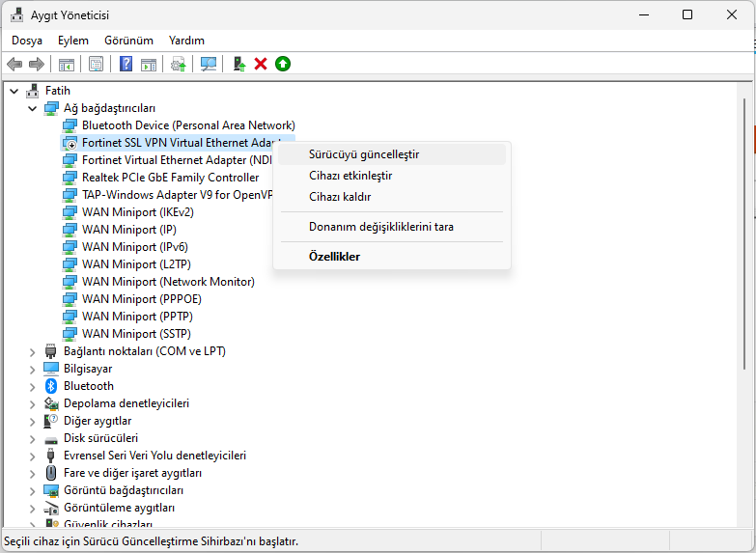Select Realtek PCIe GbE Family Controller
This screenshot has width=756, height=553.
[170, 178]
